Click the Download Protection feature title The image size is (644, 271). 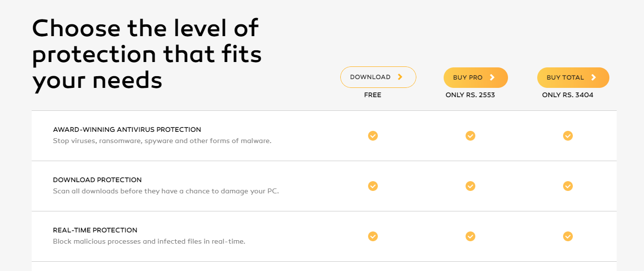tap(98, 180)
